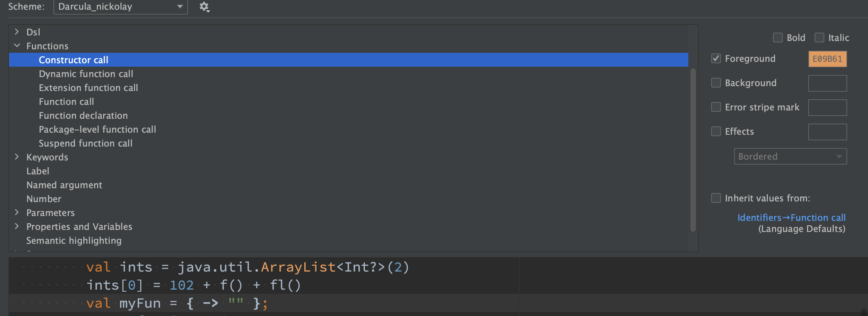This screenshot has height=316, width=868.
Task: Follow the Identifiers→Function call link
Action: 791,218
